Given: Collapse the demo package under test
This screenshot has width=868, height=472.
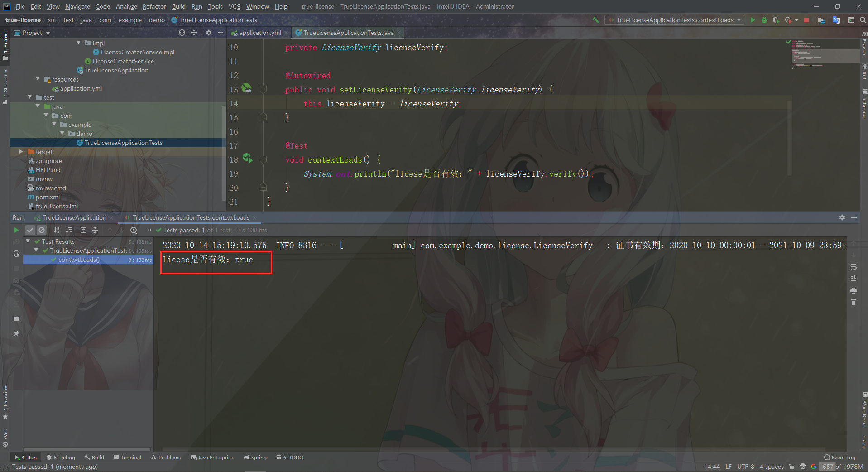Looking at the screenshot, I should [62, 133].
